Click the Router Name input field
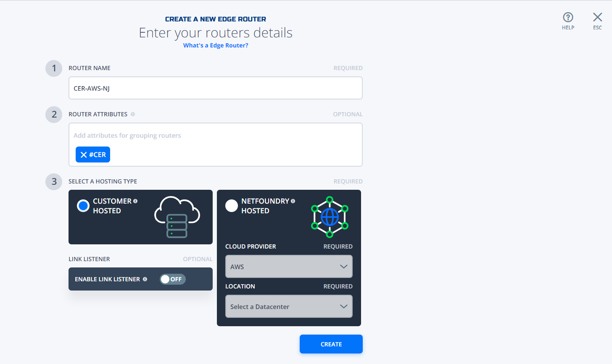This screenshot has width=612, height=364. pyautogui.click(x=216, y=88)
